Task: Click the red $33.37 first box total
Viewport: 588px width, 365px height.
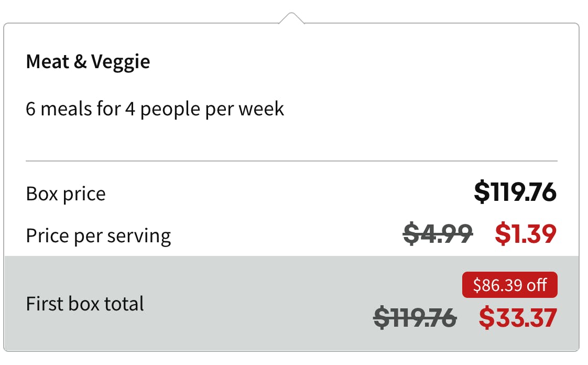Action: pos(517,318)
